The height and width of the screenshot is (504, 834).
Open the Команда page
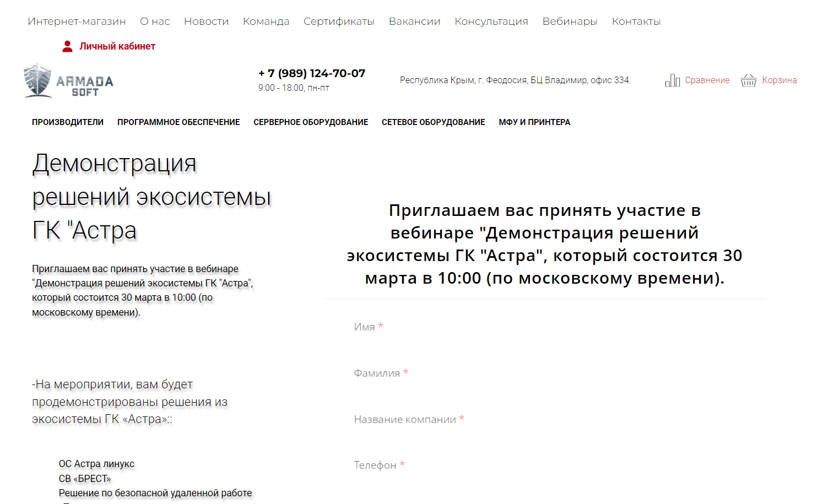coord(266,21)
